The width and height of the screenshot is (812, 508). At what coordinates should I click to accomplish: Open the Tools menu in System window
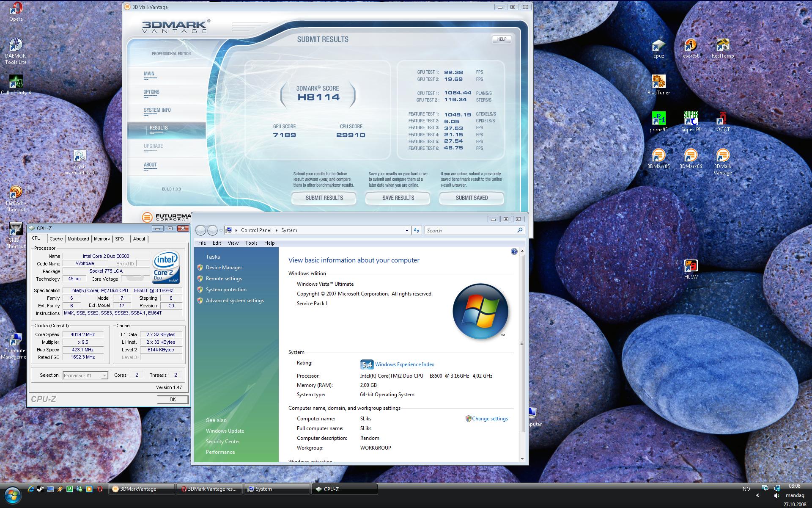[251, 243]
